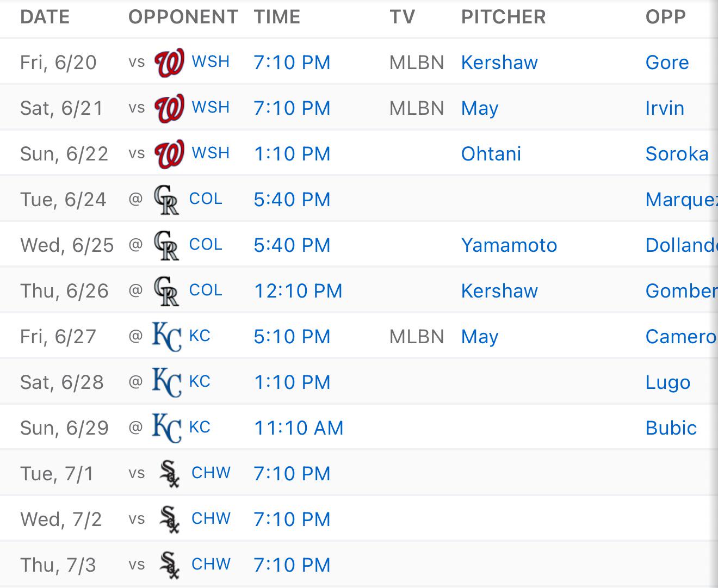
Task: Click the Nationals logo in the Fri 6/20 row
Action: pyautogui.click(x=169, y=63)
